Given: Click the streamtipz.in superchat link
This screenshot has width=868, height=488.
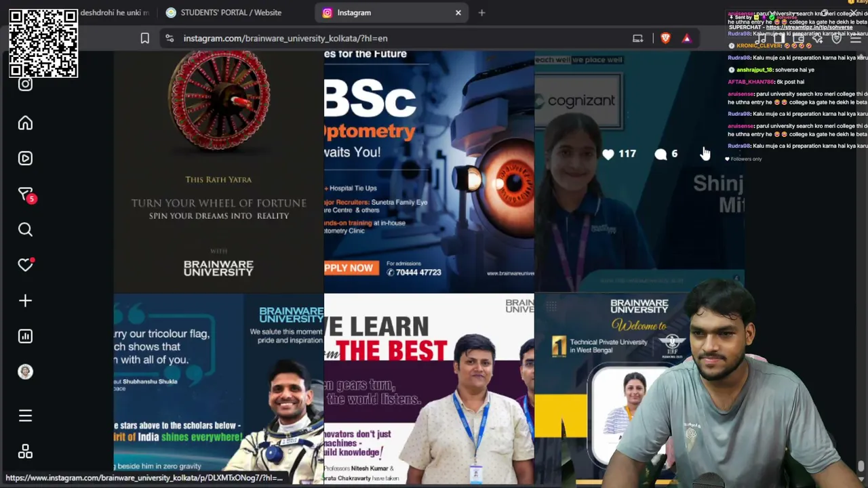Looking at the screenshot, I should pos(809,28).
